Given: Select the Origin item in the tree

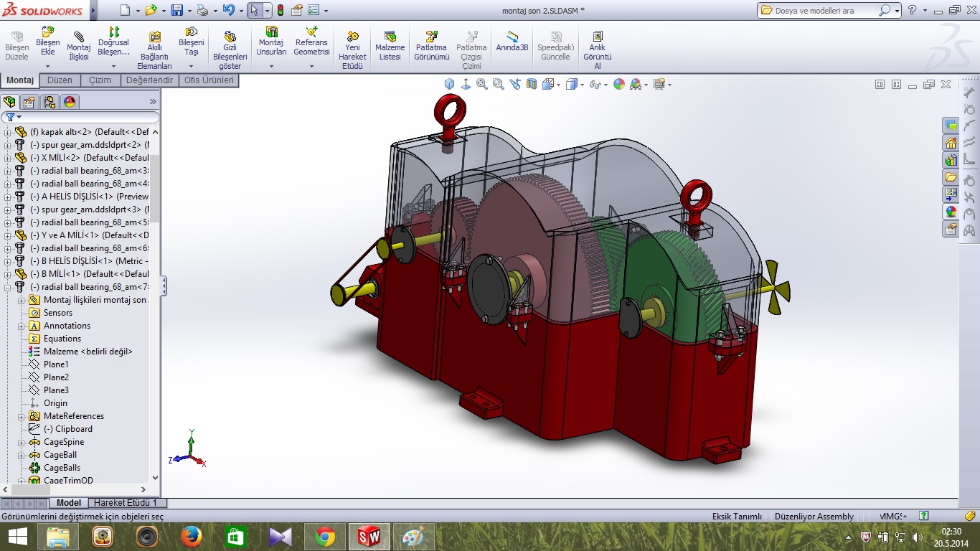Looking at the screenshot, I should coord(55,403).
